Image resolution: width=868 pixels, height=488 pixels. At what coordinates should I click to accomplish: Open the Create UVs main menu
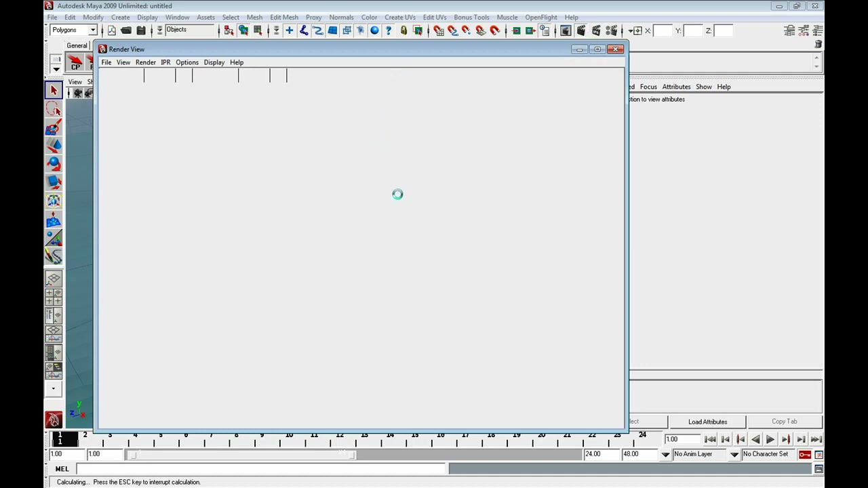[x=400, y=17]
